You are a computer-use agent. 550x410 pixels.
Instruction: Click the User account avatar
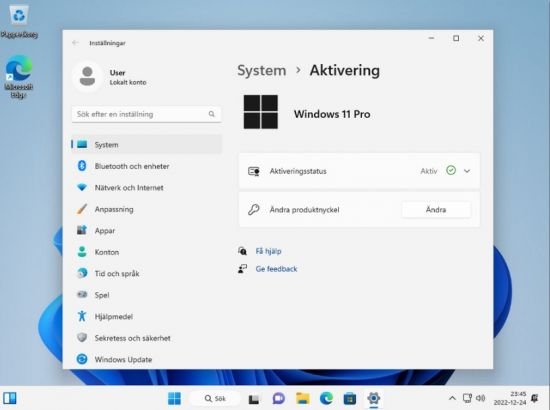(x=87, y=76)
